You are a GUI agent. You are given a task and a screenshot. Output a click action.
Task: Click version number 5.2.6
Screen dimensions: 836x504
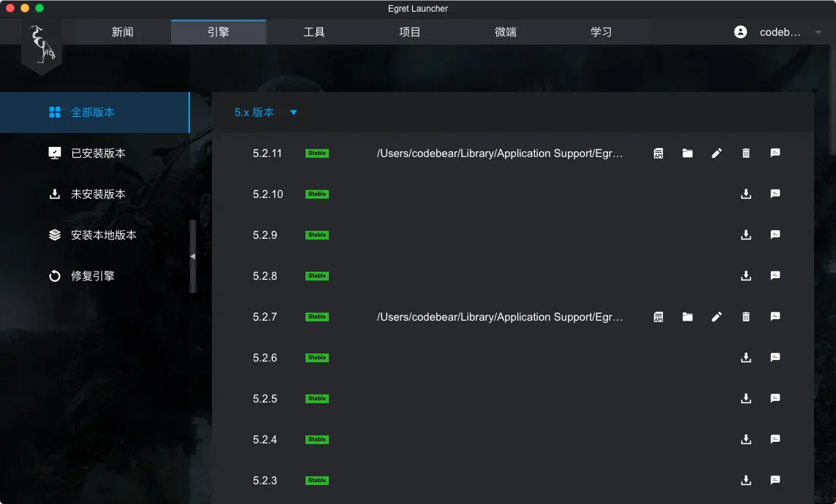[x=265, y=357]
